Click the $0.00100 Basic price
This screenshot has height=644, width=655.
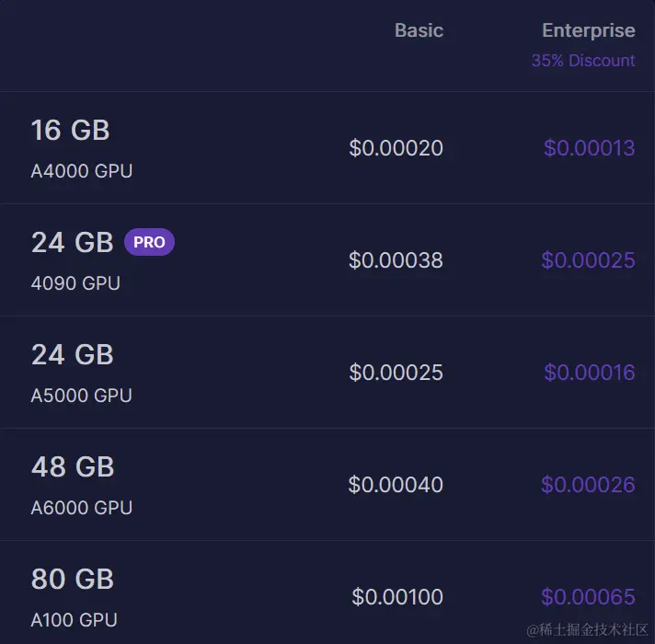[x=397, y=597]
